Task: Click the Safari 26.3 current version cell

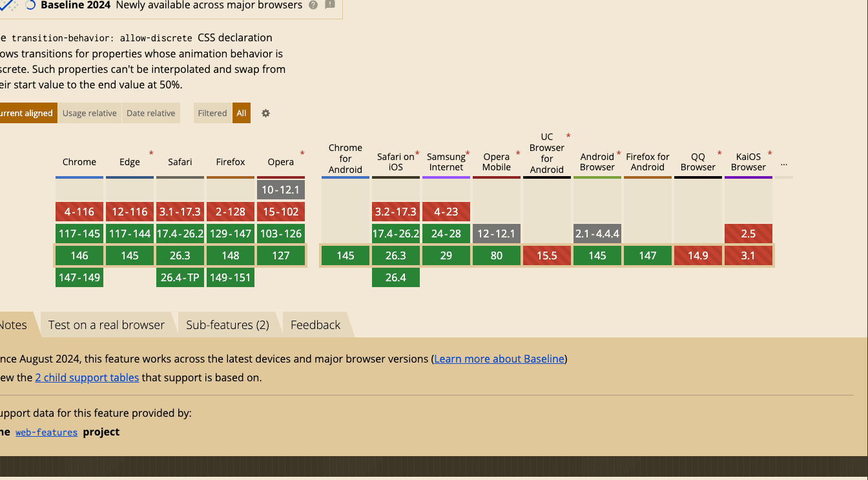Action: pyautogui.click(x=180, y=255)
